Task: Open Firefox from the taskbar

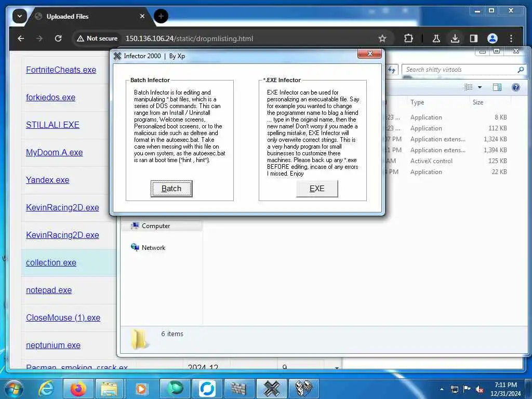Action: tap(78, 389)
